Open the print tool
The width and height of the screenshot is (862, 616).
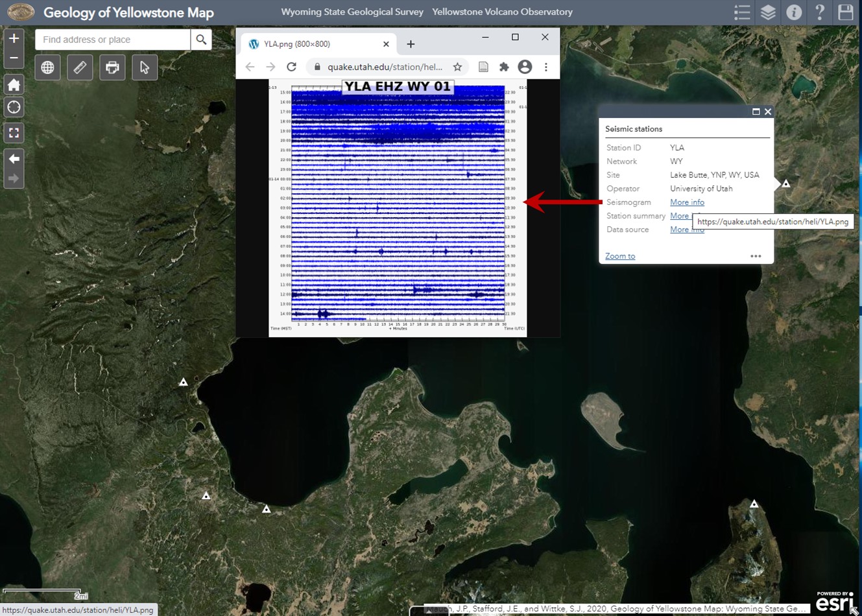pyautogui.click(x=112, y=67)
